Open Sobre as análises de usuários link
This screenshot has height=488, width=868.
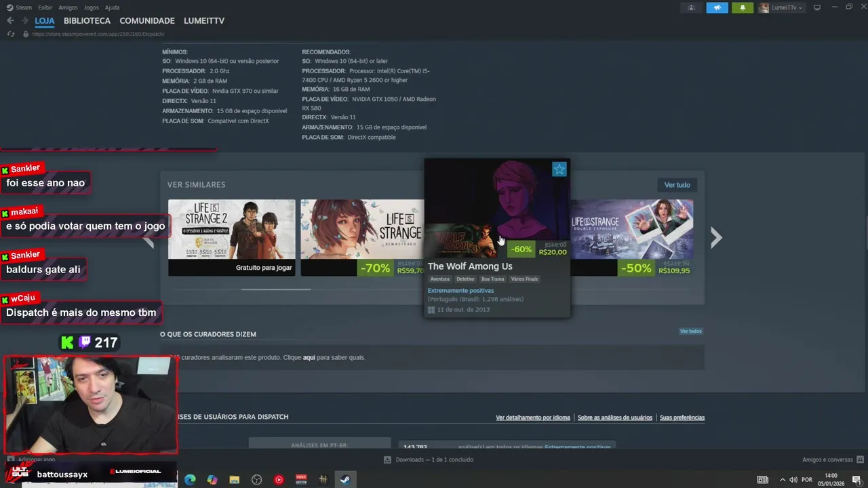615,418
